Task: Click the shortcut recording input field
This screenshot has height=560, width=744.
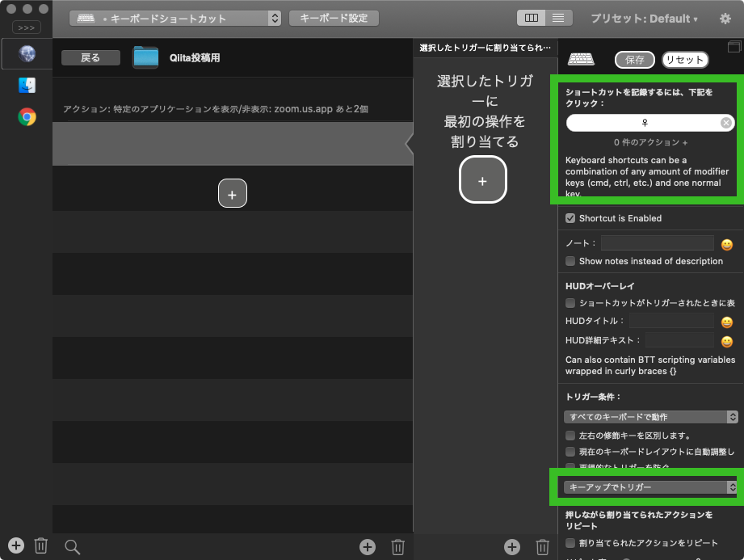Action: pos(645,123)
